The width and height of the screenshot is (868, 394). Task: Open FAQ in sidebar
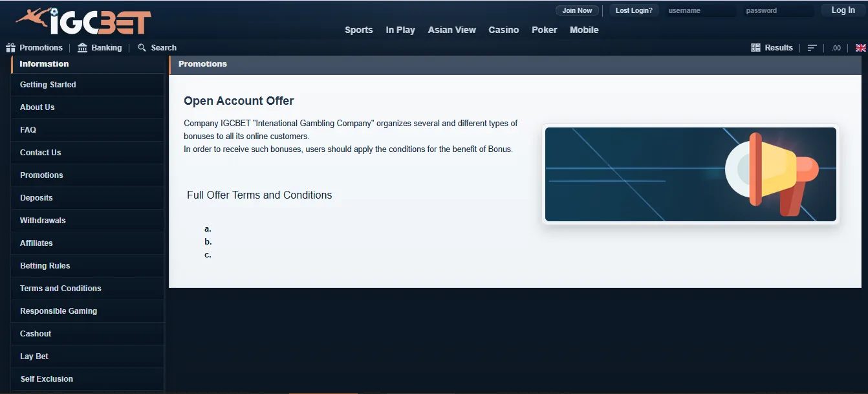pos(87,130)
